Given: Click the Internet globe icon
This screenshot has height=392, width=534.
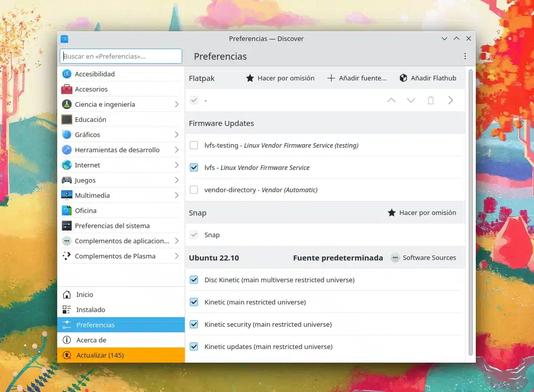Looking at the screenshot, I should (67, 165).
